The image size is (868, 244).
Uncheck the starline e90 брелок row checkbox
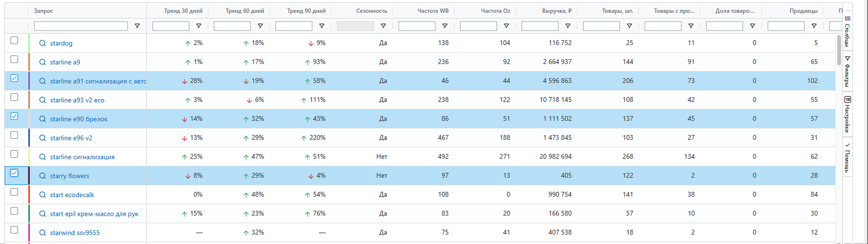coord(14,116)
